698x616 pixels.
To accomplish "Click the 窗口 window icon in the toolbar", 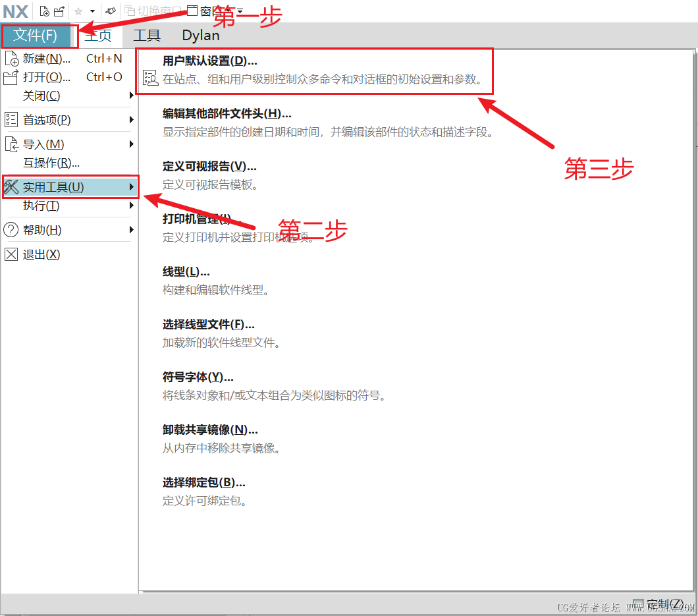I will coord(192,11).
